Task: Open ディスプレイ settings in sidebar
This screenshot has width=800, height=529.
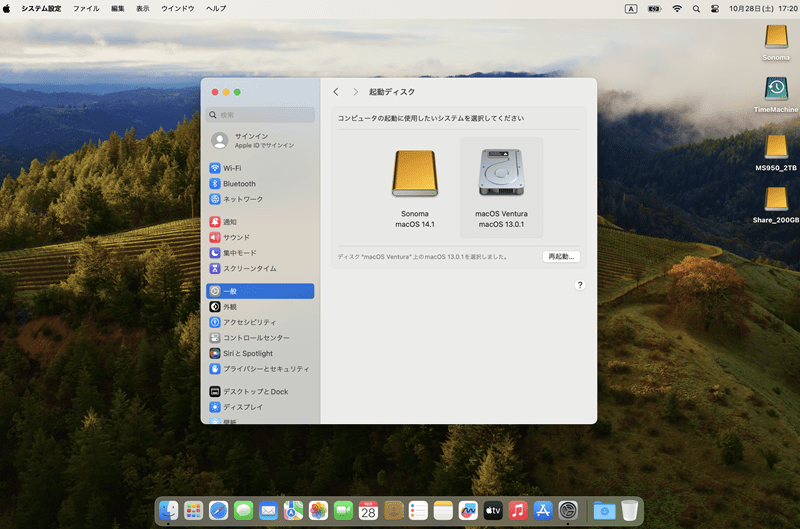Action: [x=260, y=407]
